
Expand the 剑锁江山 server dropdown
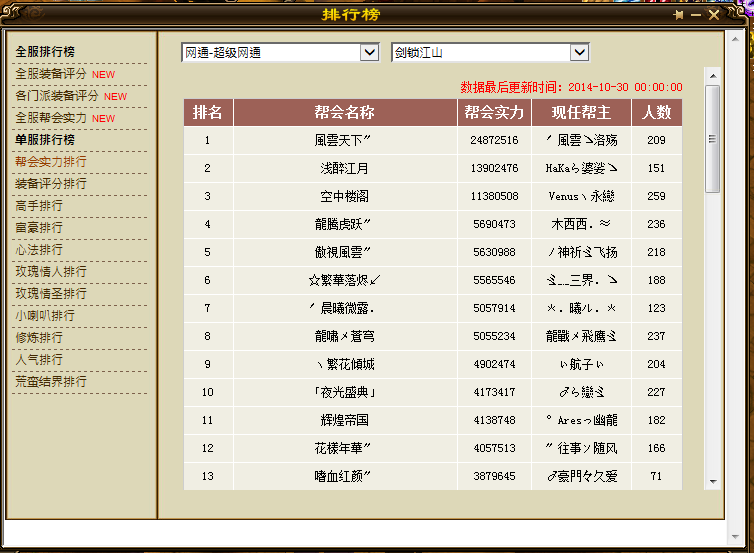coord(579,52)
